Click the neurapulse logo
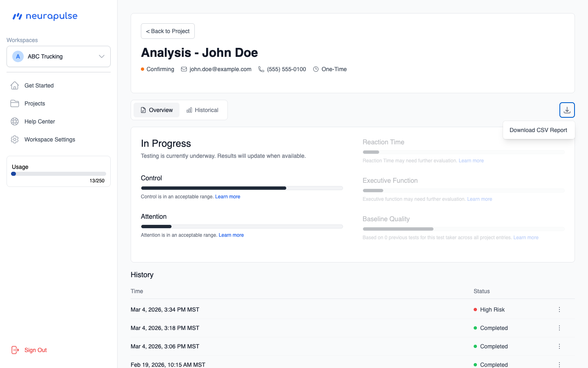Image resolution: width=588 pixels, height=368 pixels. click(x=45, y=16)
